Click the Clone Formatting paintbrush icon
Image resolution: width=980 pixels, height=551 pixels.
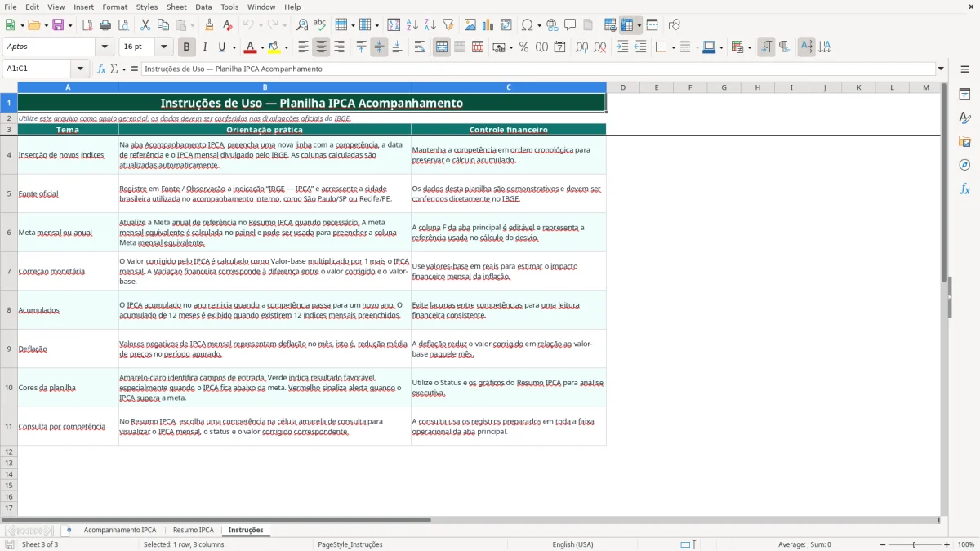coord(209,25)
